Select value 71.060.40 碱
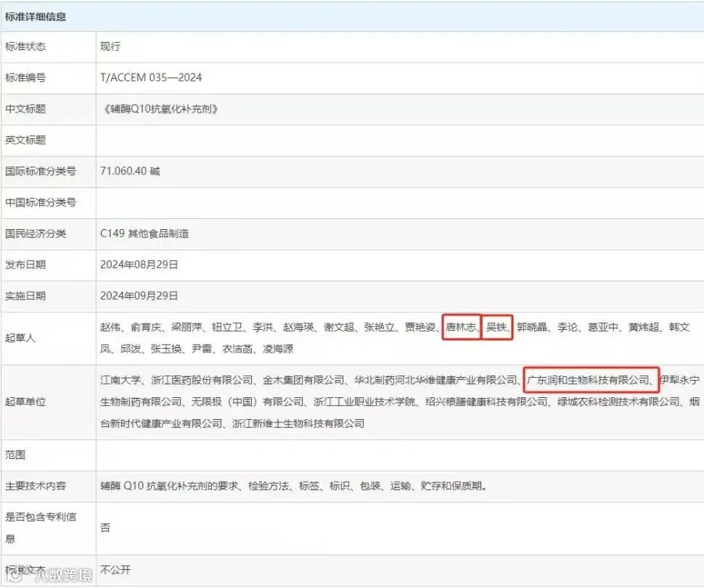Screen dimensions: 704x588 (130, 171)
